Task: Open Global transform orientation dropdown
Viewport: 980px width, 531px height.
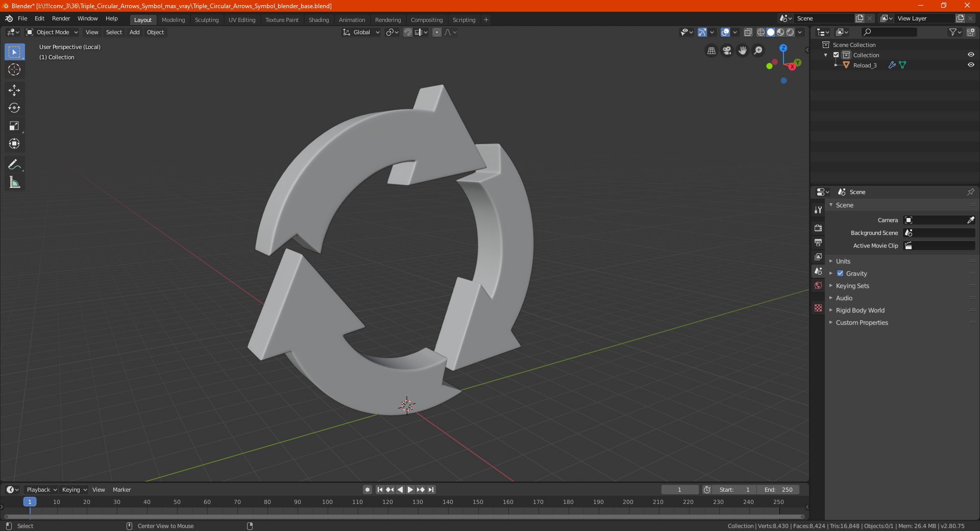Action: (x=361, y=32)
